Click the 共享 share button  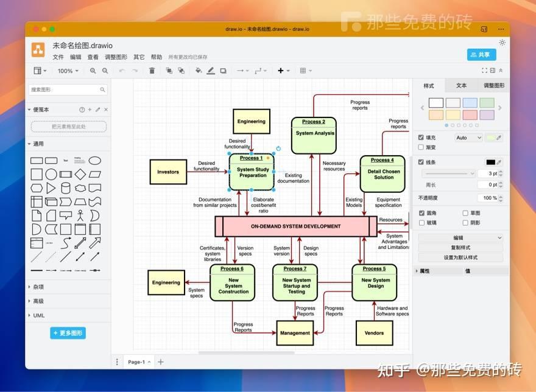pyautogui.click(x=481, y=55)
